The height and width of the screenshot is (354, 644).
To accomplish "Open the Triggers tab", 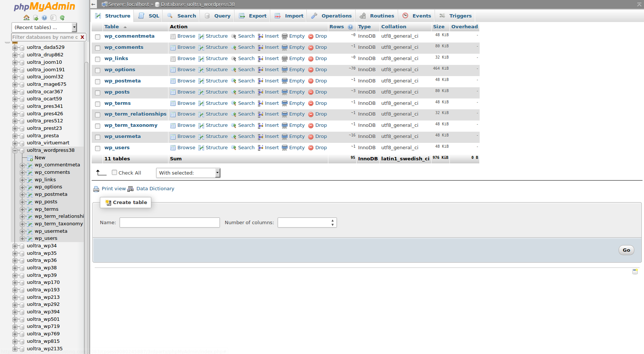I will coord(455,16).
